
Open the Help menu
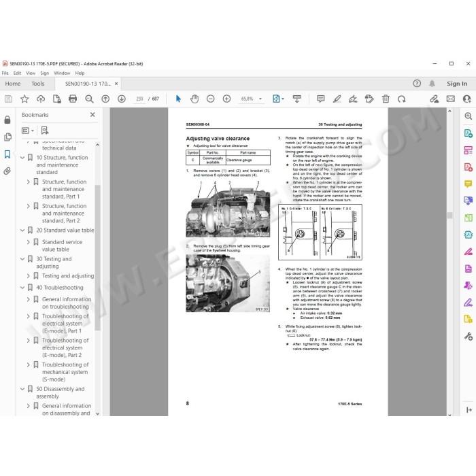(80, 73)
